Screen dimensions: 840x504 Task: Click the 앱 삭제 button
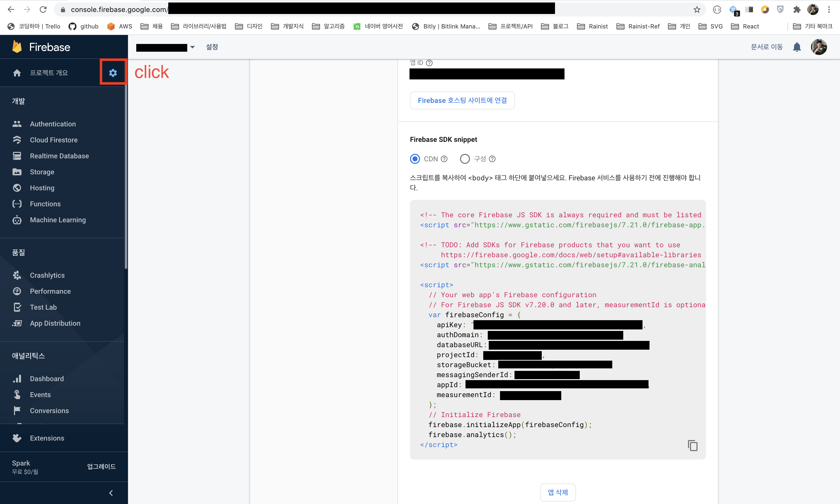[x=557, y=492]
